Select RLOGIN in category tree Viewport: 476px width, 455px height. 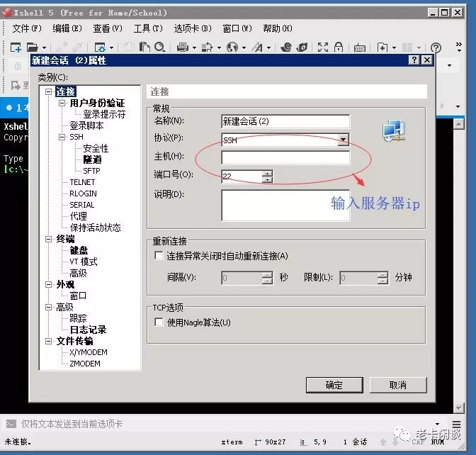pos(83,193)
